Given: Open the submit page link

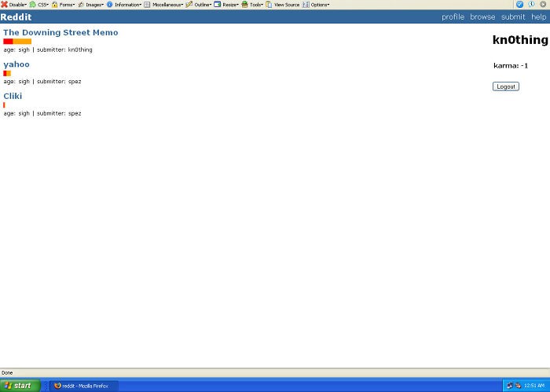Looking at the screenshot, I should tap(513, 17).
